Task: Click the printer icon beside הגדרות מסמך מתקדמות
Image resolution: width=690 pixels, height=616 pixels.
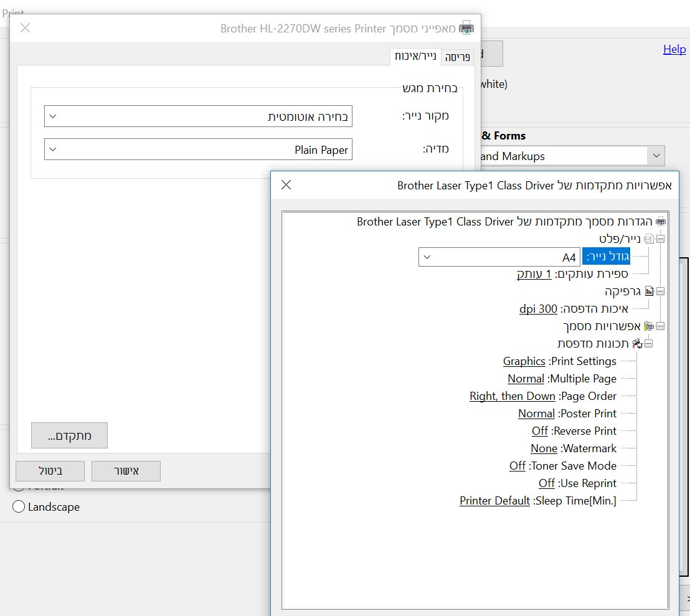Action: point(661,221)
